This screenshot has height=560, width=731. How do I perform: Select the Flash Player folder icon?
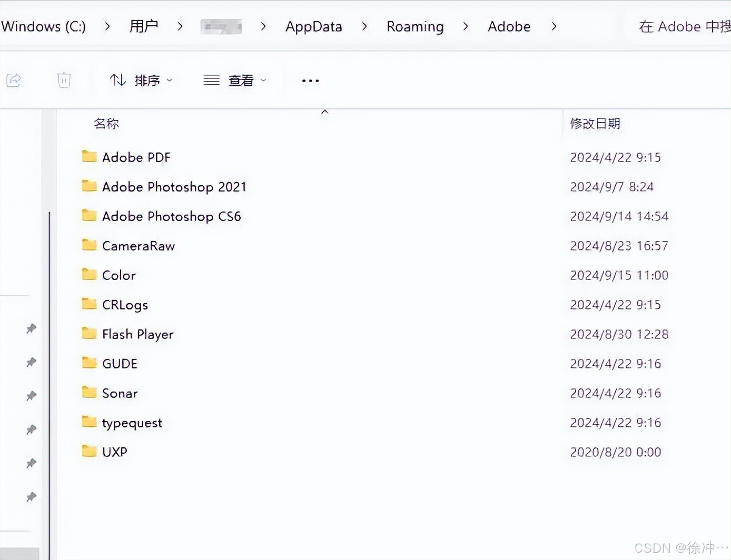point(89,333)
